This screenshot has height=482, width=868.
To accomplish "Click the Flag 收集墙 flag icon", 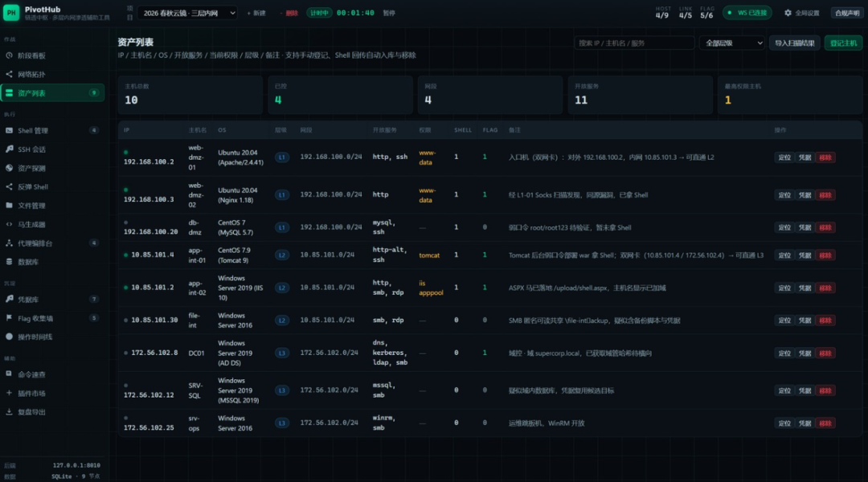I will tap(9, 318).
